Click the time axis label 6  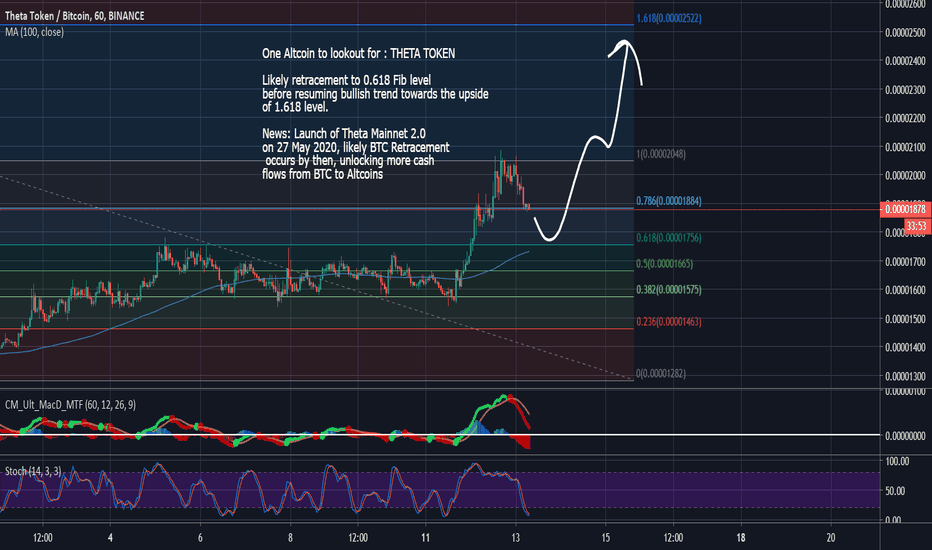(200, 538)
